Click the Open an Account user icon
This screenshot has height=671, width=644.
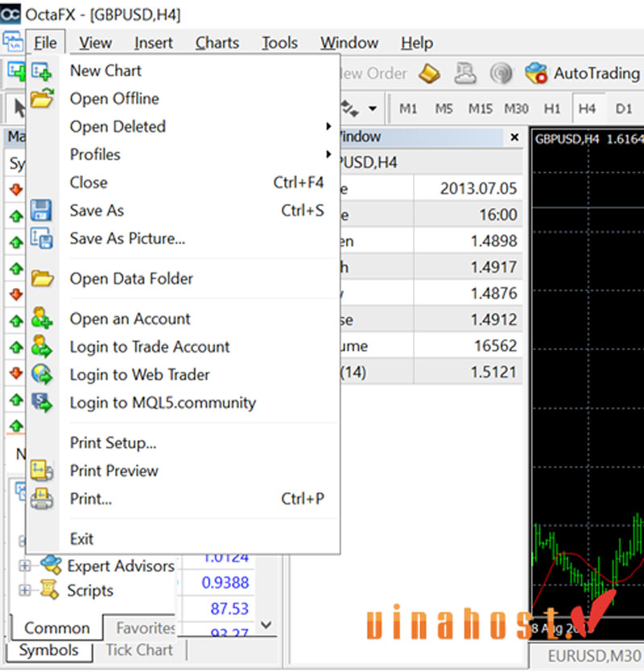[42, 318]
